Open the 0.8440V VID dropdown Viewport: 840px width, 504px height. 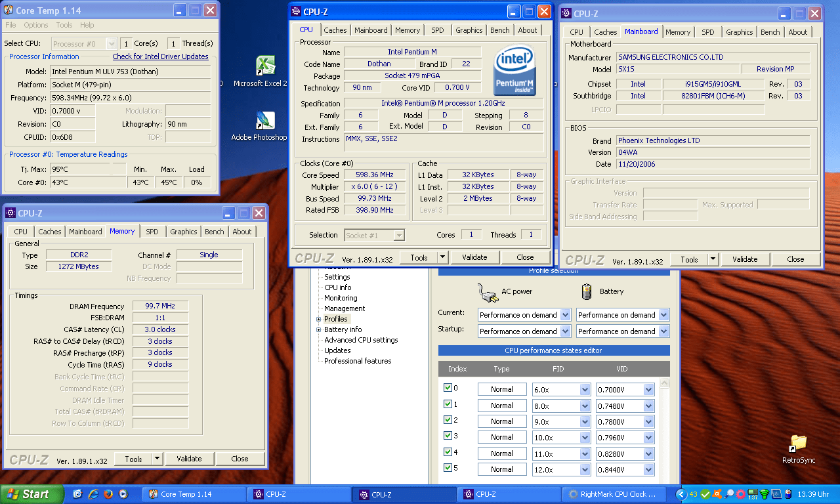point(649,469)
